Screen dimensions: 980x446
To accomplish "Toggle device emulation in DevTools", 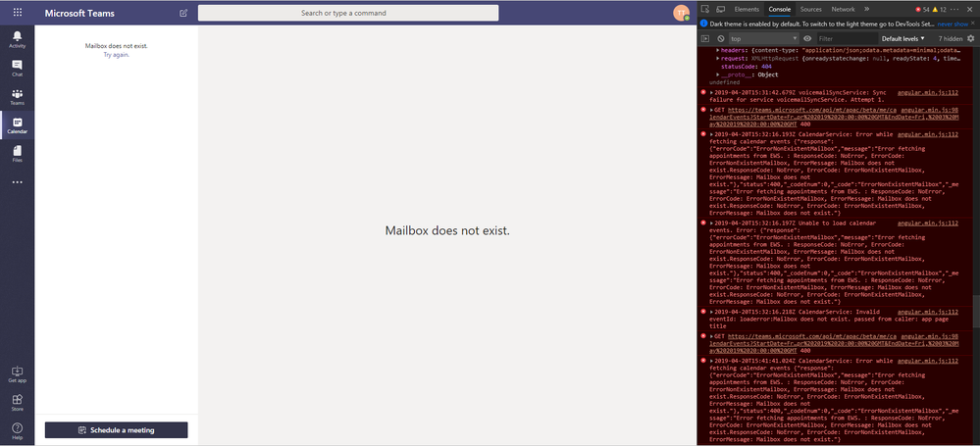I will 720,10.
